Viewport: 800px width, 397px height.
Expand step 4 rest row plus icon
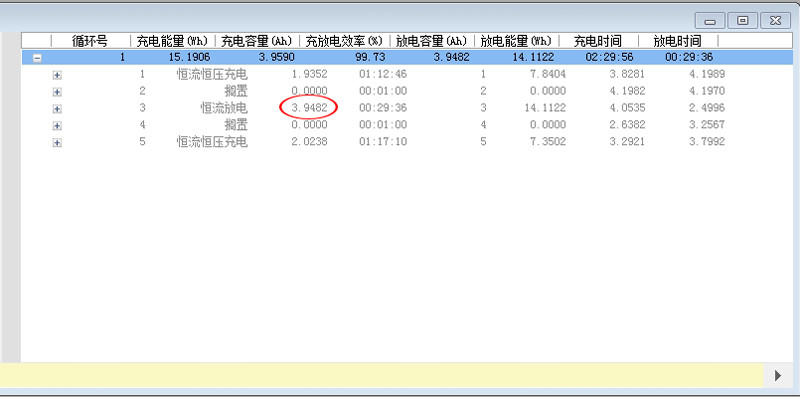[x=57, y=126]
